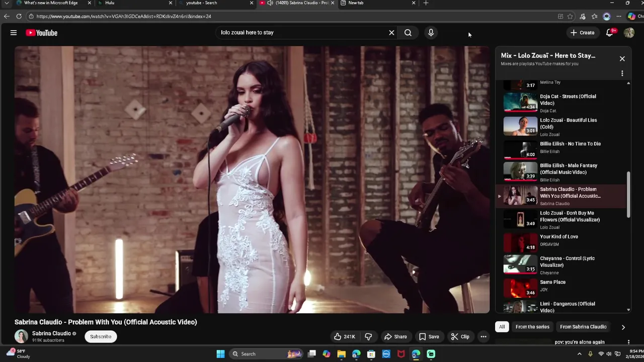This screenshot has width=644, height=362.
Task: Click the playlist scrollbar thumb
Action: pyautogui.click(x=628, y=195)
